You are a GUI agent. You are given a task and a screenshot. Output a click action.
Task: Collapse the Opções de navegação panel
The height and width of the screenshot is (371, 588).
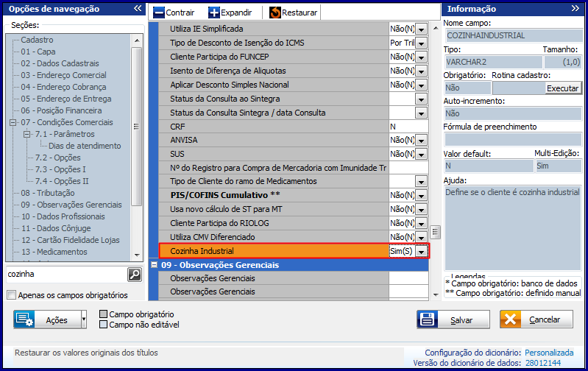click(x=138, y=9)
